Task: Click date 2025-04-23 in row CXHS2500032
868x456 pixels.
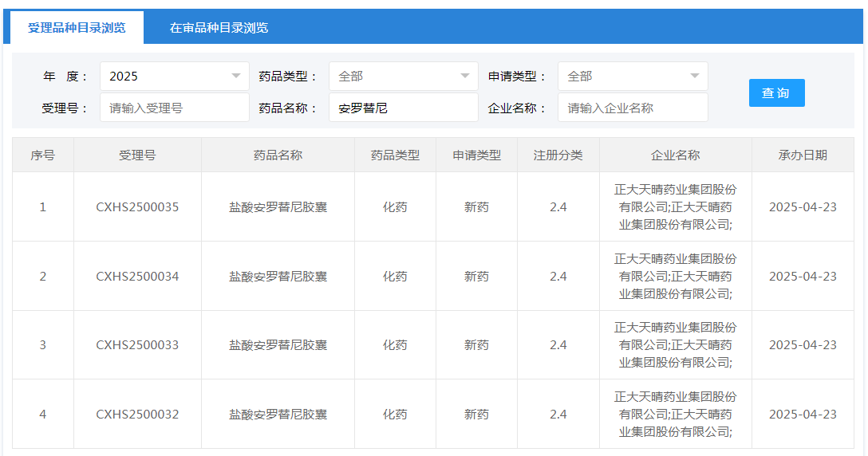Action: 803,414
